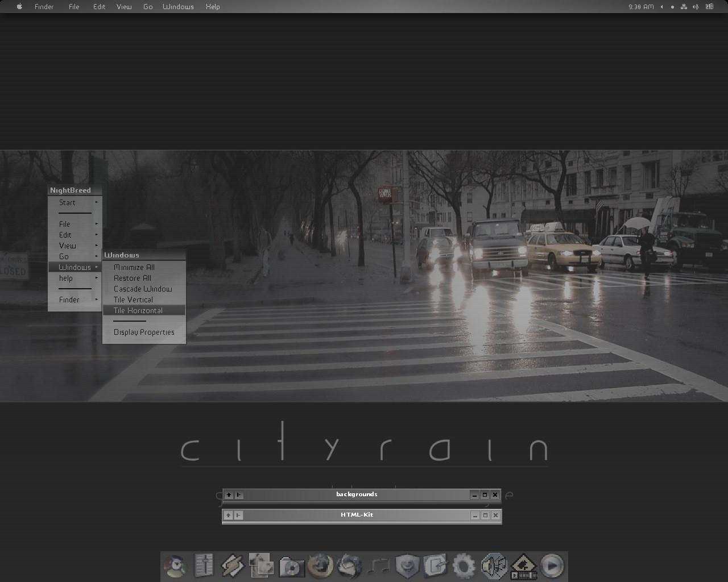Open the CD disc folder icon in dock
This screenshot has height=582, width=728.
[291, 567]
